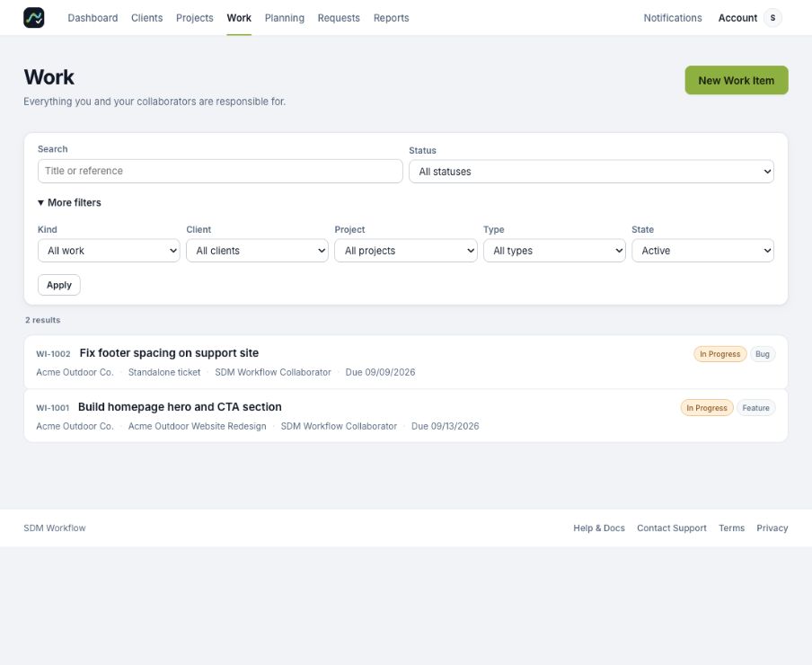Image resolution: width=812 pixels, height=665 pixels.
Task: Click the Due 09/13/2026 date
Action: (446, 426)
